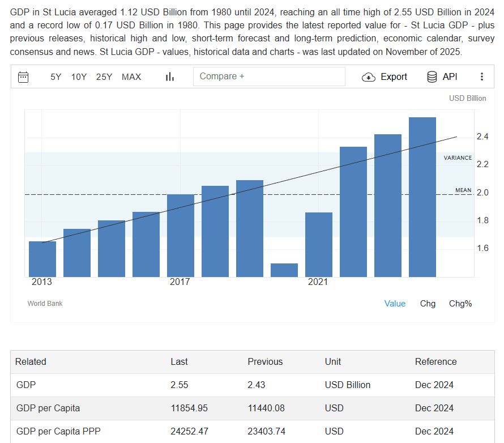Open the GDP per Capita PPP link
Screen dimensions: 504x443
(x=58, y=431)
